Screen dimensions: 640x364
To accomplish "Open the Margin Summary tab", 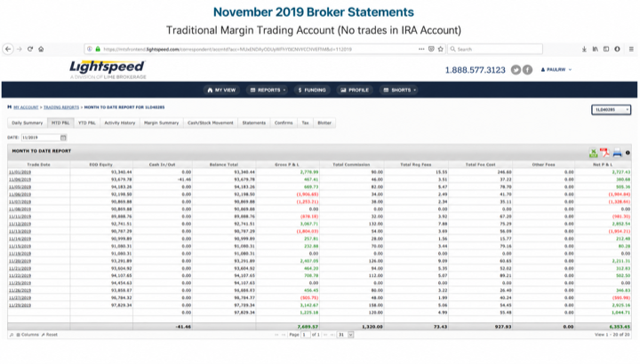I will (161, 123).
